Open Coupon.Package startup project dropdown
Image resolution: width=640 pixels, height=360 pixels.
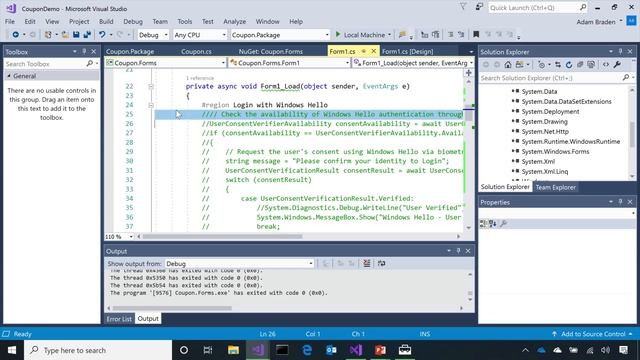tap(280, 35)
